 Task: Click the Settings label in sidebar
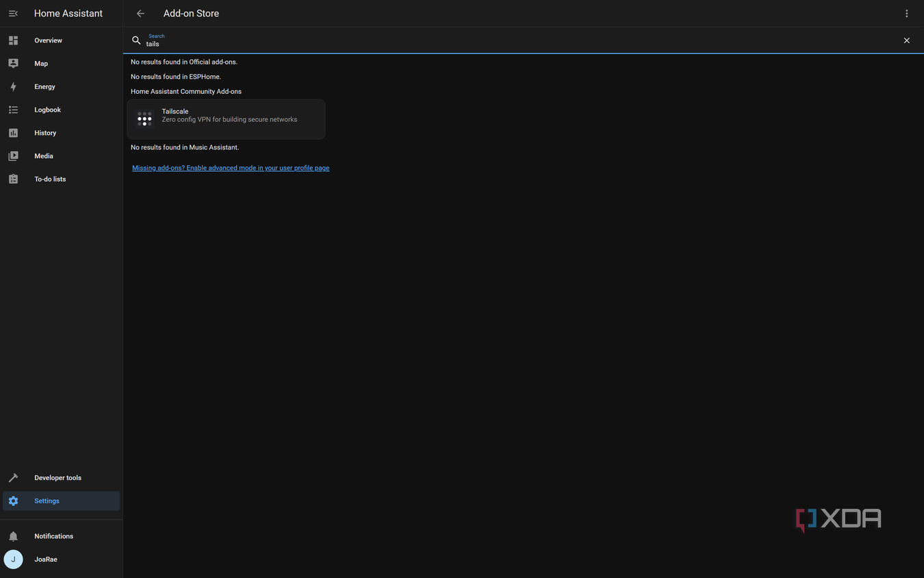point(47,501)
